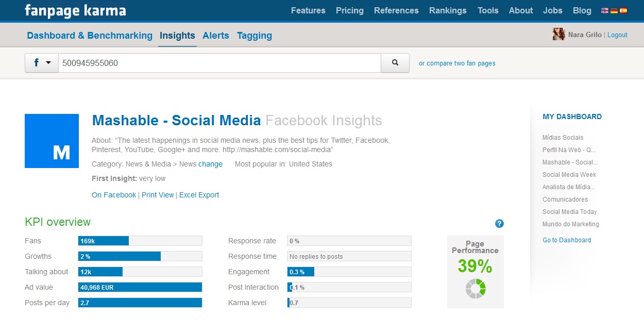The height and width of the screenshot is (333, 644).
Task: Open the Print View link
Action: click(158, 195)
